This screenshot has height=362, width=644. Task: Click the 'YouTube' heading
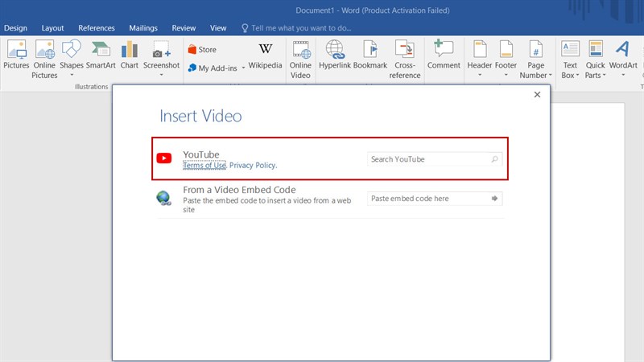[x=201, y=154]
